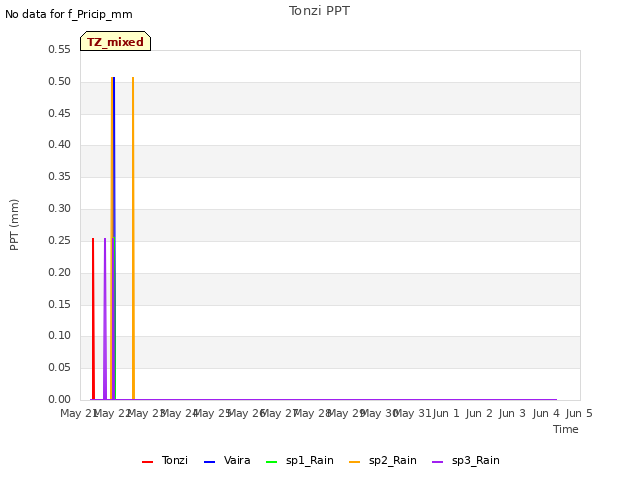
Task: Click the purple sp3_Rain legend swatch
Action: coord(438,462)
